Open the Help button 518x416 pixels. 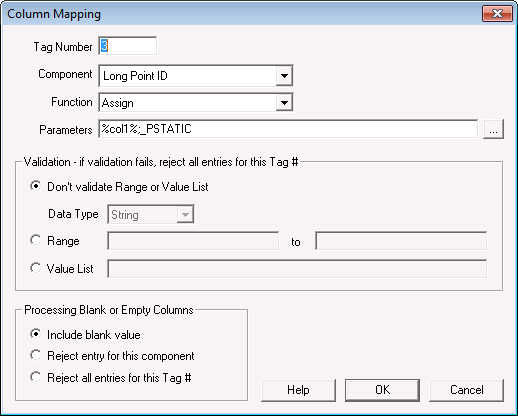[298, 390]
